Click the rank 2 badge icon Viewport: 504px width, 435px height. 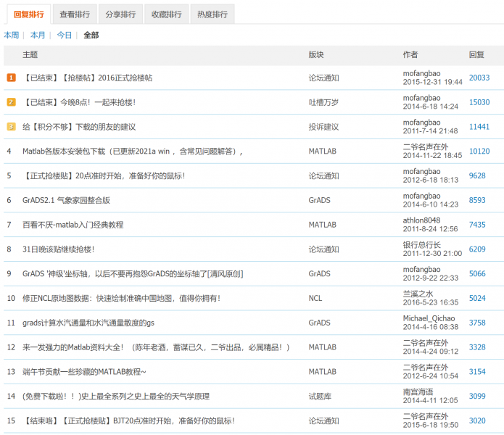click(x=11, y=102)
